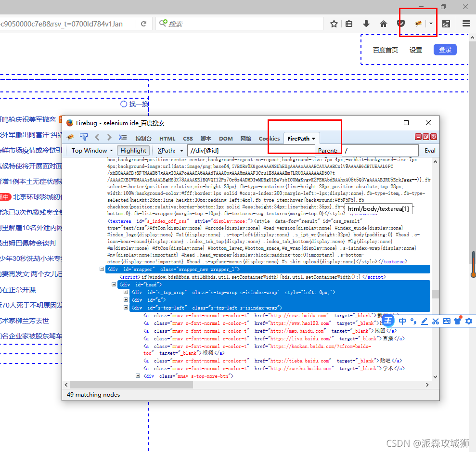Viewport: 476px width, 452px height.
Task: Open the Selenium IDE extension icon
Action: click(446, 24)
